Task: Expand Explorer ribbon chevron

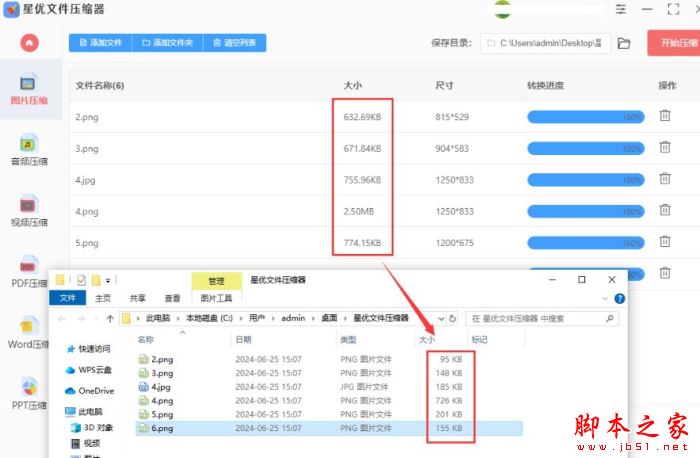Action: pos(605,299)
